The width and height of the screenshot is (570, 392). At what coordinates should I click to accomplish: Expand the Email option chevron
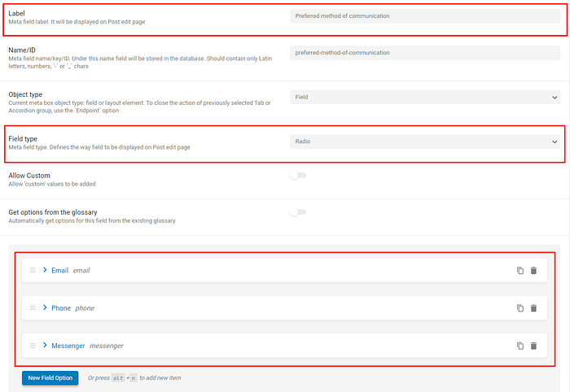click(45, 270)
